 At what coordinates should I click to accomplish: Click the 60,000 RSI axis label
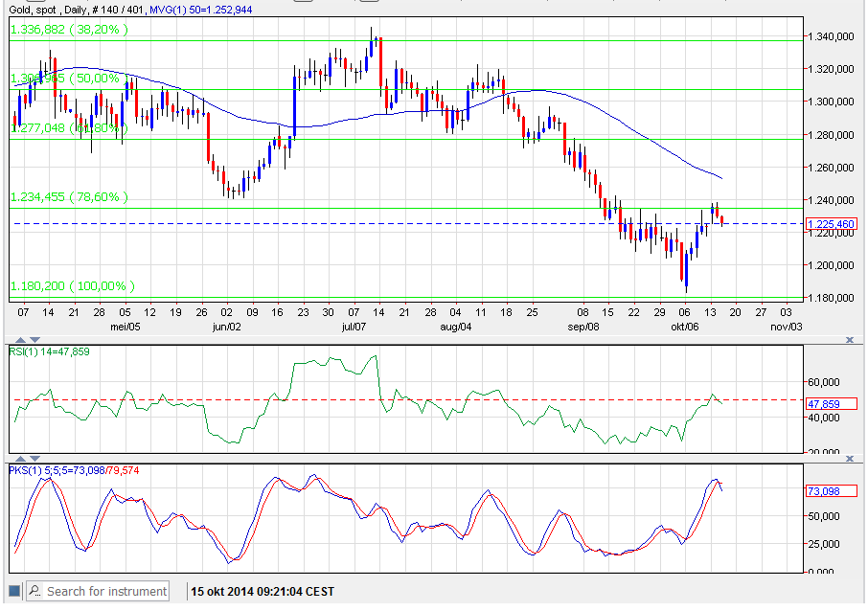tap(824, 382)
